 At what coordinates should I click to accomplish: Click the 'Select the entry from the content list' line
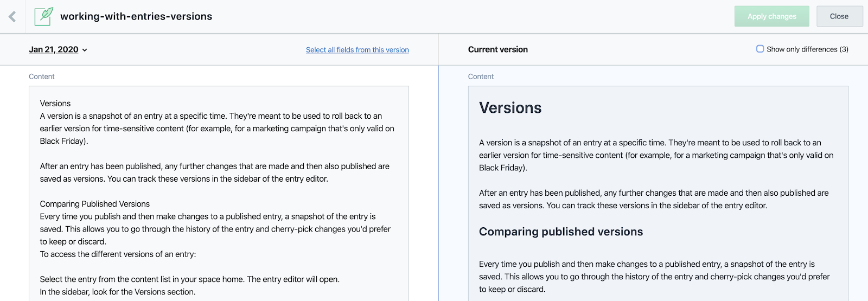pyautogui.click(x=189, y=279)
